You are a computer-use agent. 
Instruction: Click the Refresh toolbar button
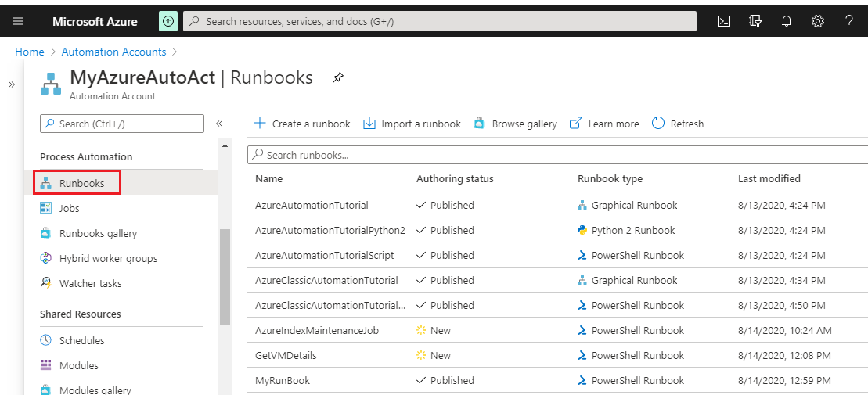[678, 124]
